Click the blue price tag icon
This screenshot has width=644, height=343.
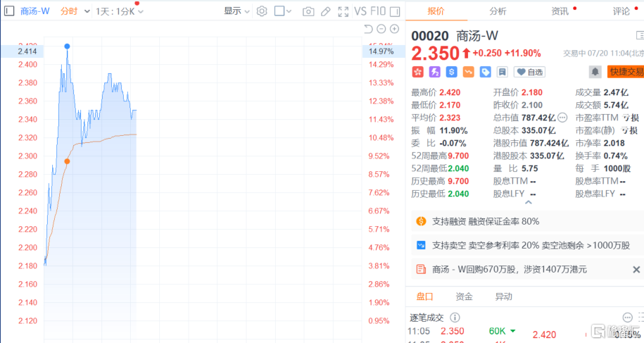click(485, 72)
